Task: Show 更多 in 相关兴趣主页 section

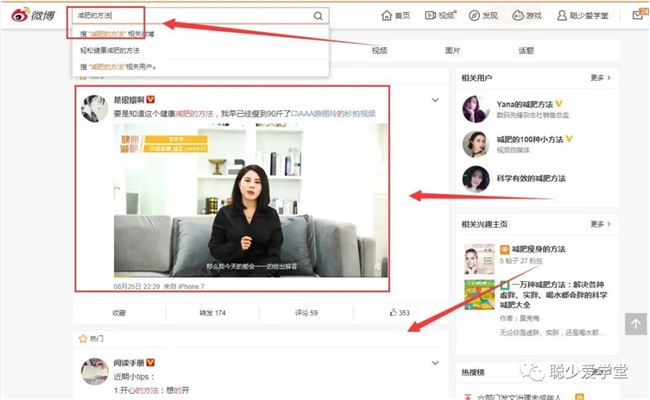Action: [x=601, y=224]
